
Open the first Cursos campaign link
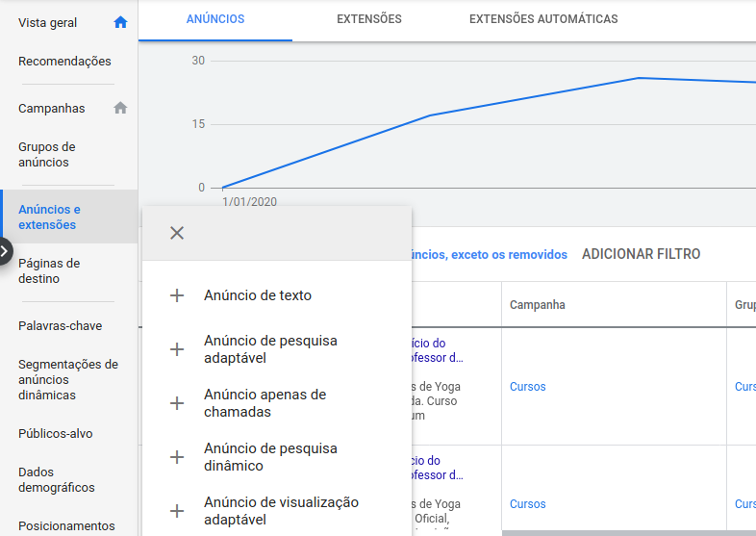[527, 387]
